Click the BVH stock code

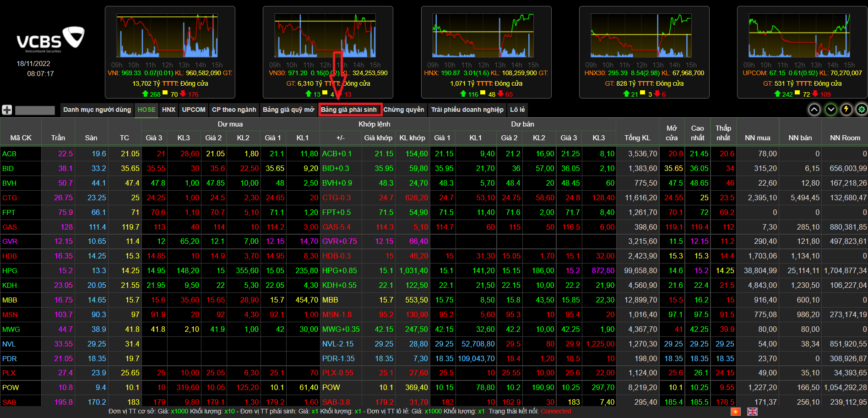coord(9,183)
